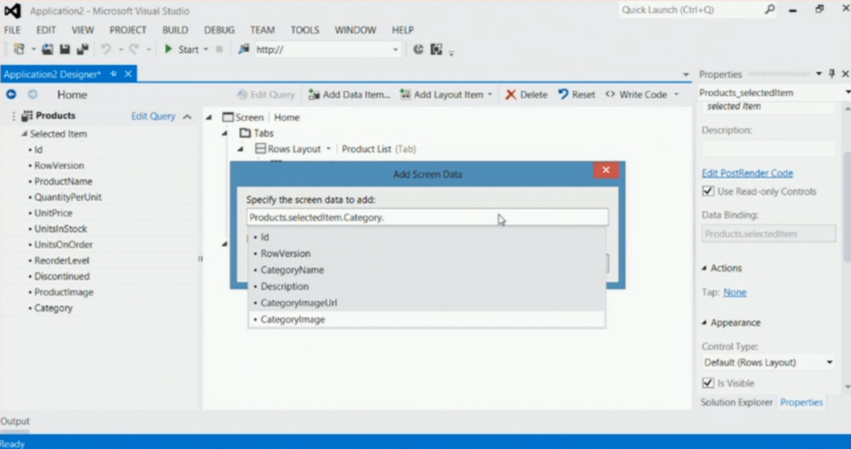Click the Add Data Item button

pyautogui.click(x=349, y=94)
